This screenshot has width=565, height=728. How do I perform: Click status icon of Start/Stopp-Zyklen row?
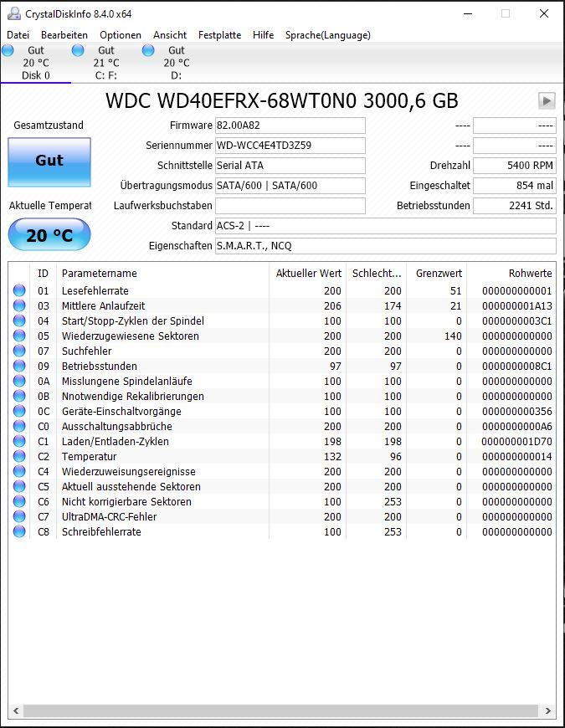[19, 320]
